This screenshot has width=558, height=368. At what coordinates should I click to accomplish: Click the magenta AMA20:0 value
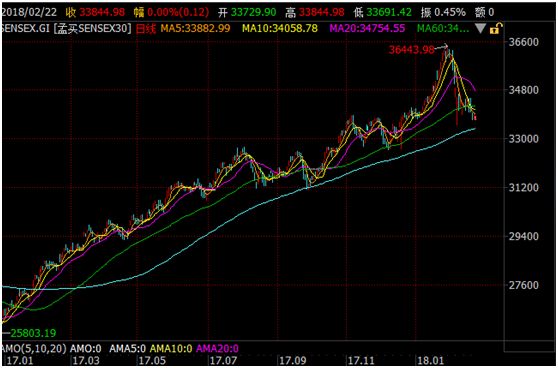point(217,348)
